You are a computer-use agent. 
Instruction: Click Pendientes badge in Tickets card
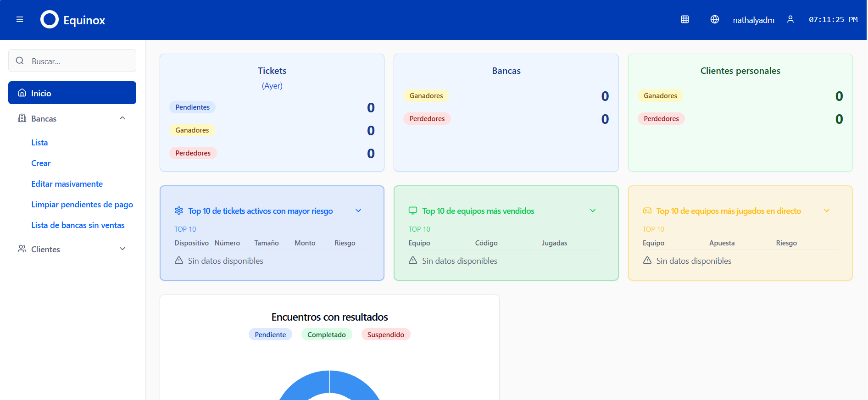point(193,107)
